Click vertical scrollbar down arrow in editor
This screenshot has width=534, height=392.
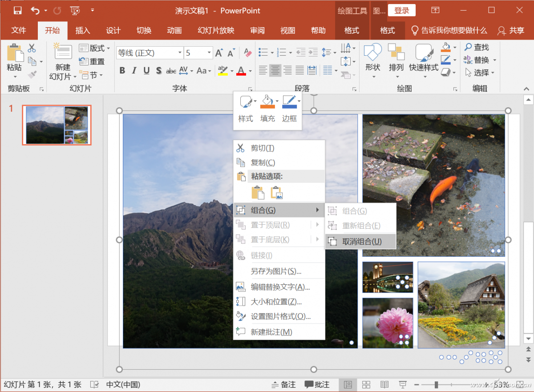click(x=528, y=339)
